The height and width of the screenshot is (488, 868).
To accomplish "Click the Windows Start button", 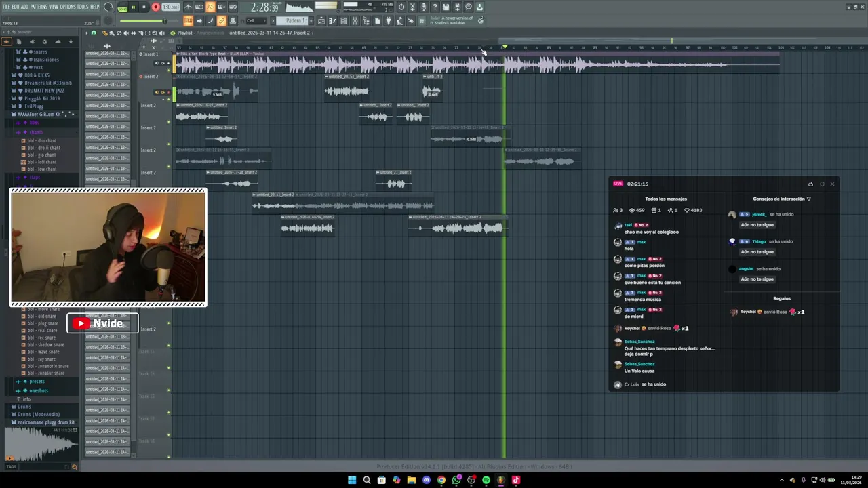I will (352, 480).
